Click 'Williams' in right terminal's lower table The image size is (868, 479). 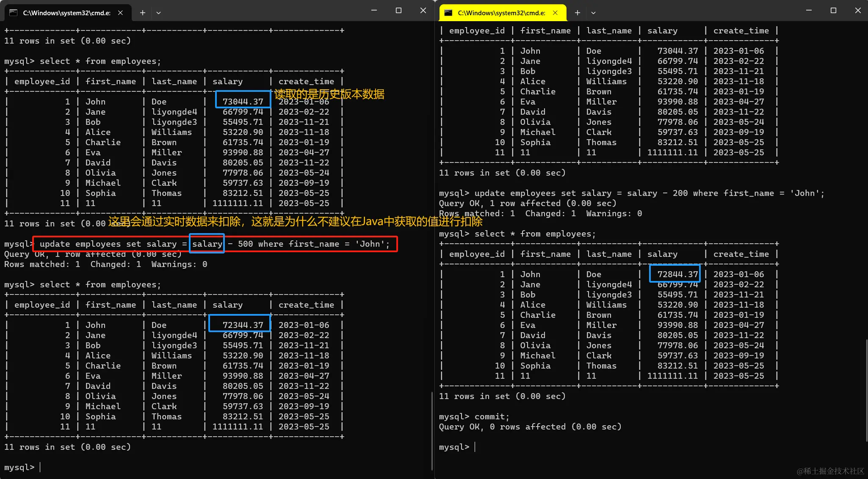[606, 305]
